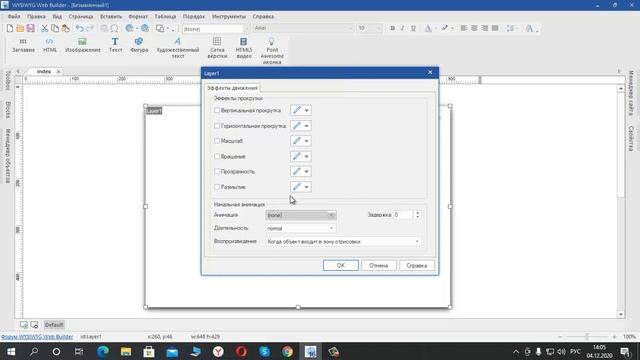Click the New file icon in toolbar
The height and width of the screenshot is (360, 640).
(x=9, y=28)
